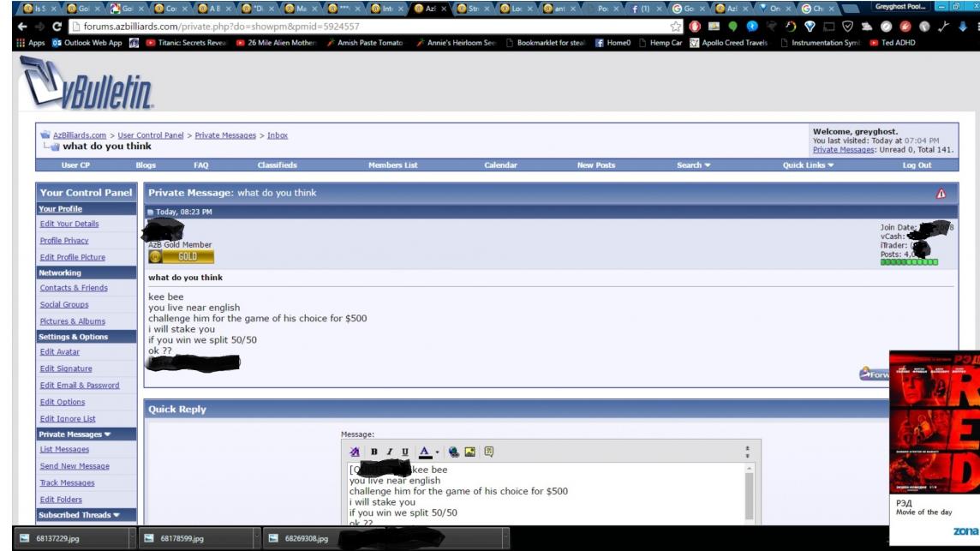980x551 pixels.
Task: Open Outlook Web App bookmark
Action: click(x=87, y=43)
